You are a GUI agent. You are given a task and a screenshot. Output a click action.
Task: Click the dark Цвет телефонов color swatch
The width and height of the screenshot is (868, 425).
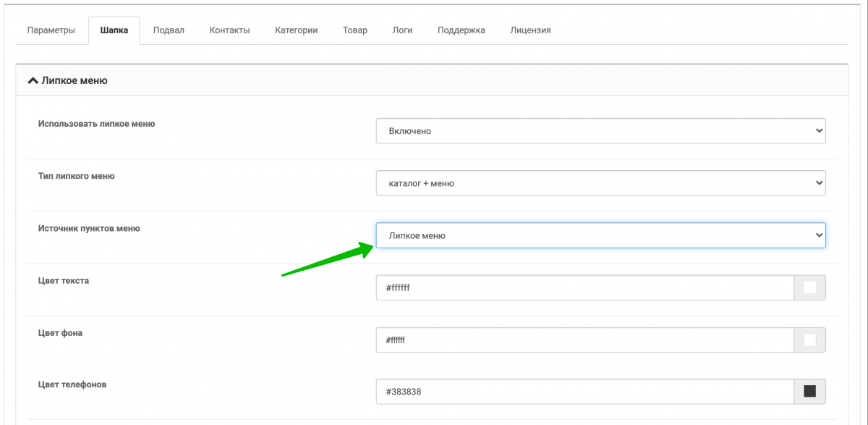click(x=809, y=392)
